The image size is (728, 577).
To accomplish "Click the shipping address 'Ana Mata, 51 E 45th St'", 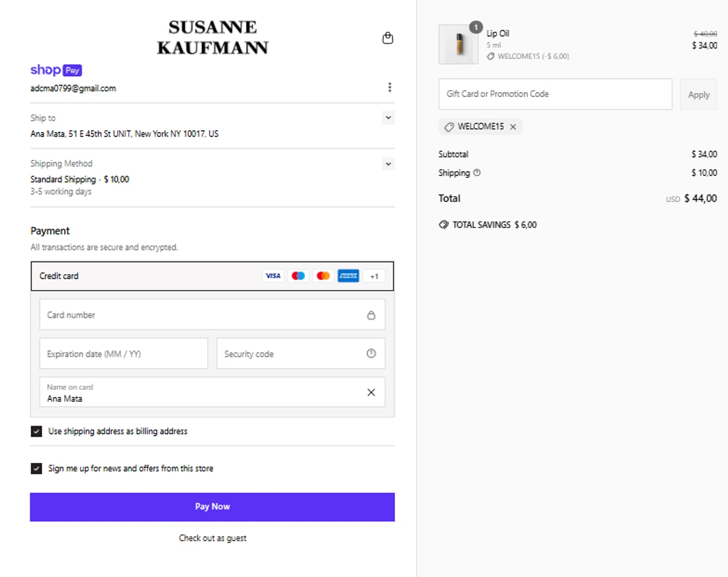I will (x=124, y=134).
